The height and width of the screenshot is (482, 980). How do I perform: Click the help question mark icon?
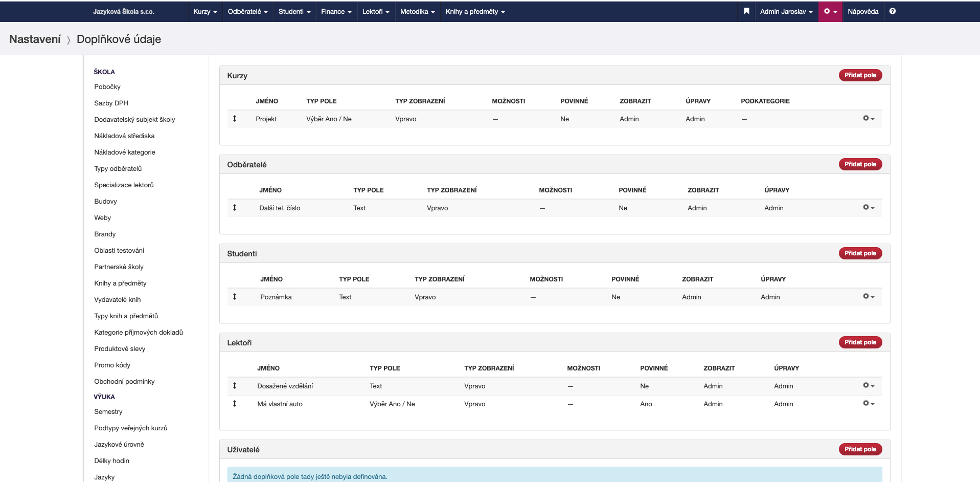pyautogui.click(x=892, y=11)
